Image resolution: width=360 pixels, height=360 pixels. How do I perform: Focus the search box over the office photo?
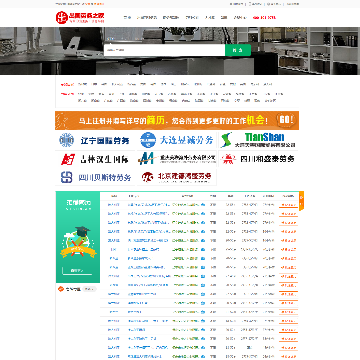tap(165, 50)
